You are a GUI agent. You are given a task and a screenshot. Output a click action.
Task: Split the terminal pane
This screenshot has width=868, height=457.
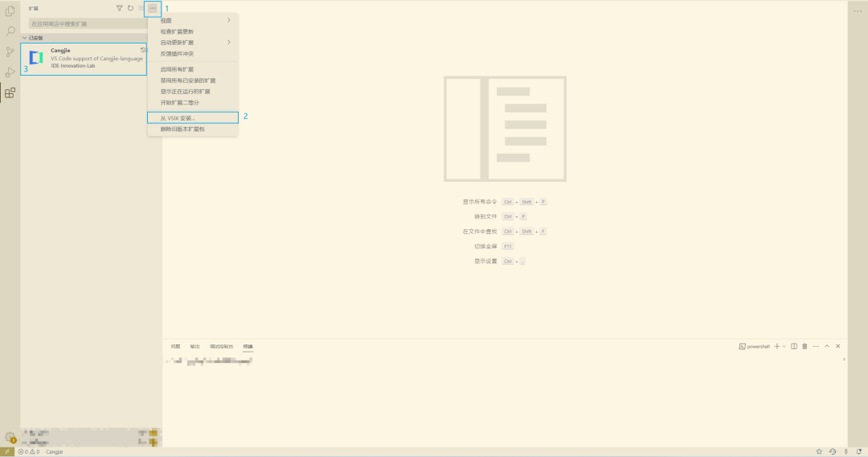click(x=794, y=346)
